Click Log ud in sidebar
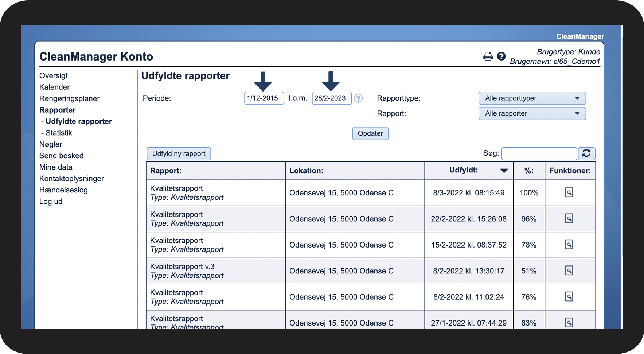This screenshot has width=644, height=354. (x=51, y=201)
